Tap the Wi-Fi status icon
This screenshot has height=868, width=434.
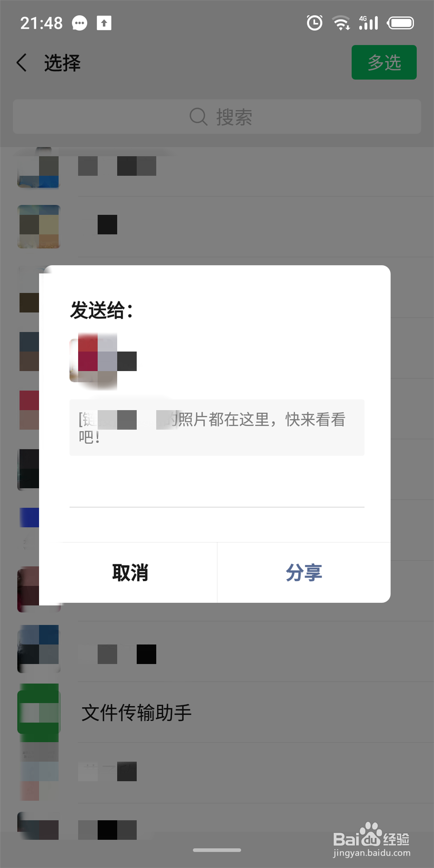tap(341, 23)
